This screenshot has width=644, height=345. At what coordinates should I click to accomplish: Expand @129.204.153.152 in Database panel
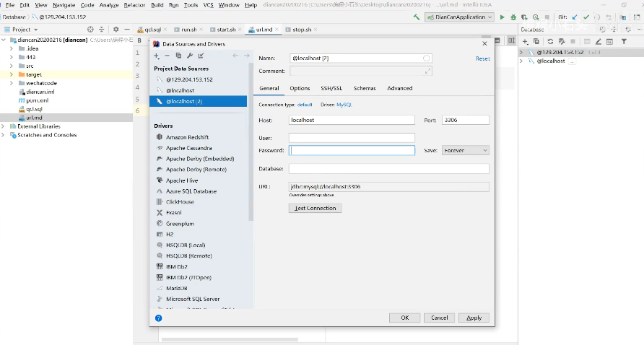coord(521,52)
